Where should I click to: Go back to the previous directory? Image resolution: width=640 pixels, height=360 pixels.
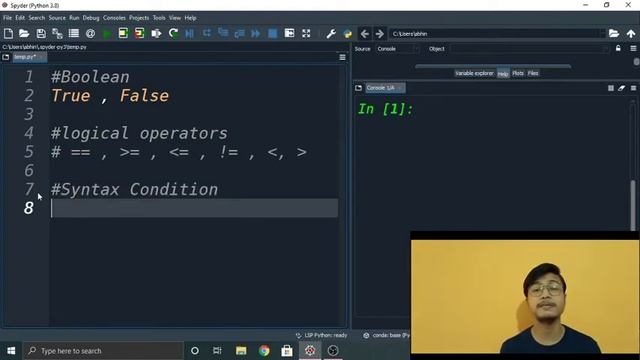pos(364,33)
